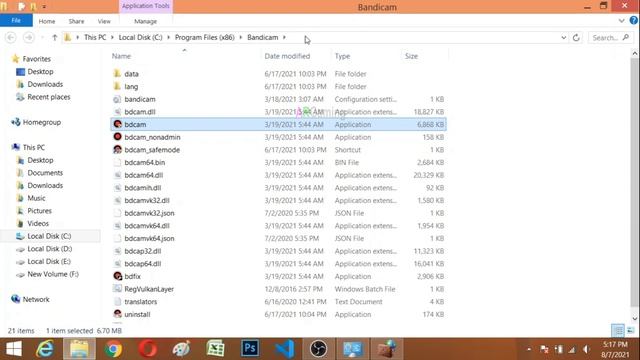Image resolution: width=640 pixels, height=360 pixels.
Task: Switch to the Home ribbon tab
Action: pyautogui.click(x=47, y=21)
